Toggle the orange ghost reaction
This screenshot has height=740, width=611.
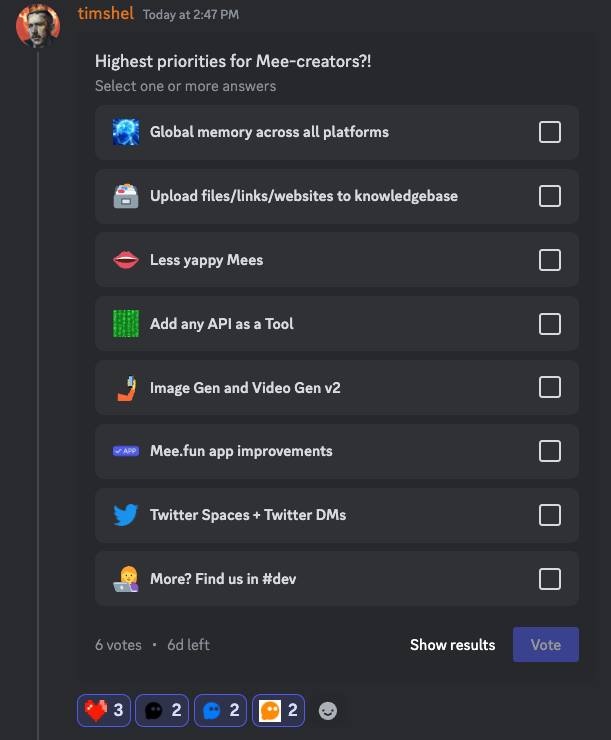click(x=278, y=710)
